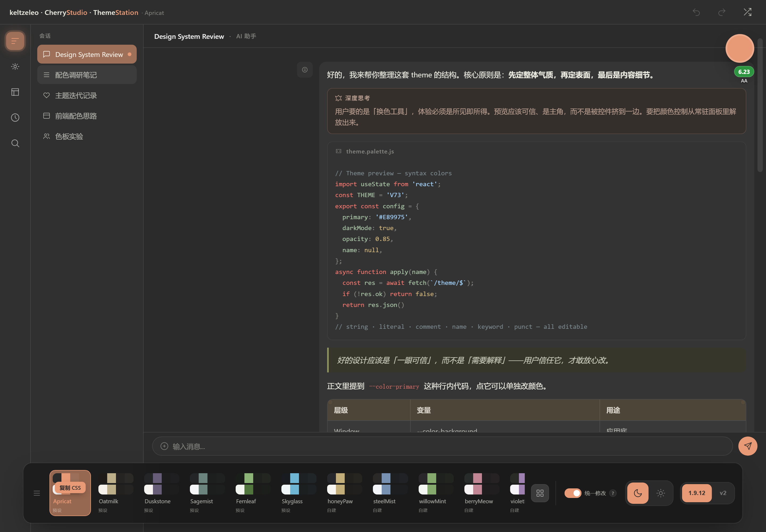Select version v2 option

pyautogui.click(x=723, y=493)
